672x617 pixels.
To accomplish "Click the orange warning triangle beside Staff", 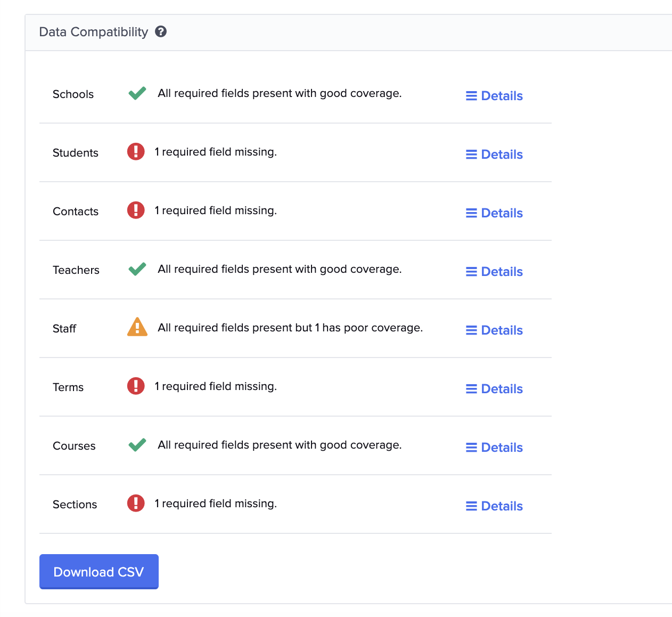I will [137, 327].
